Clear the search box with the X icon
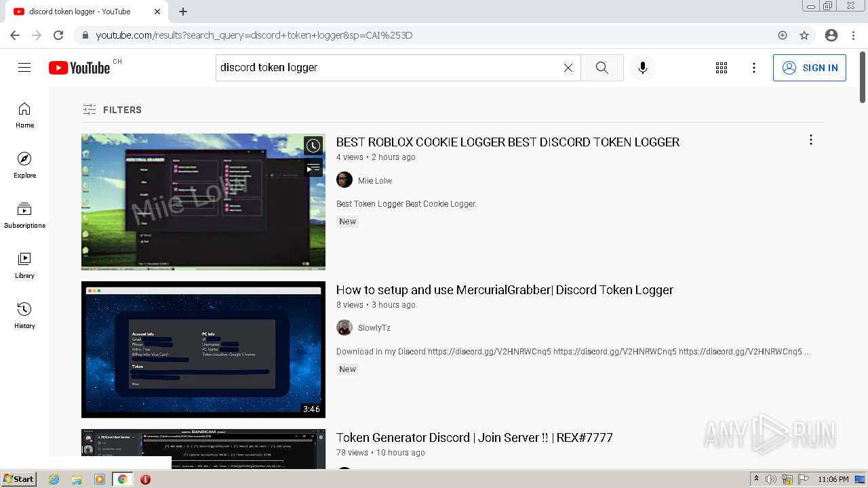Viewport: 868px width, 488px height. pos(568,68)
